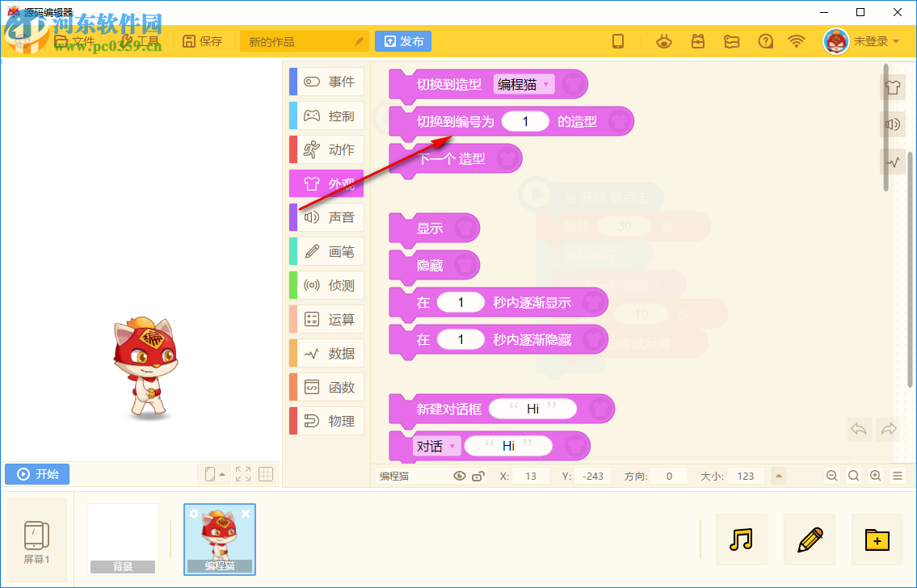Toggle the sprite lock in the status bar

tap(478, 476)
